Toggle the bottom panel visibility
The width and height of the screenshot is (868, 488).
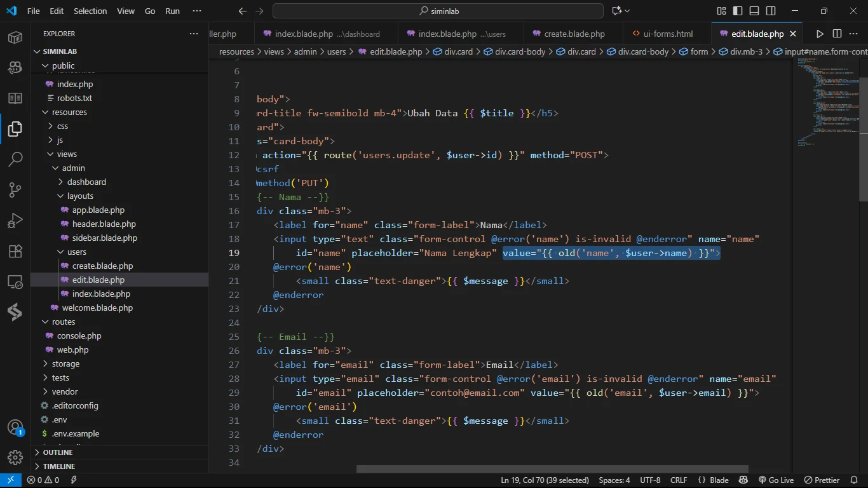(x=754, y=11)
